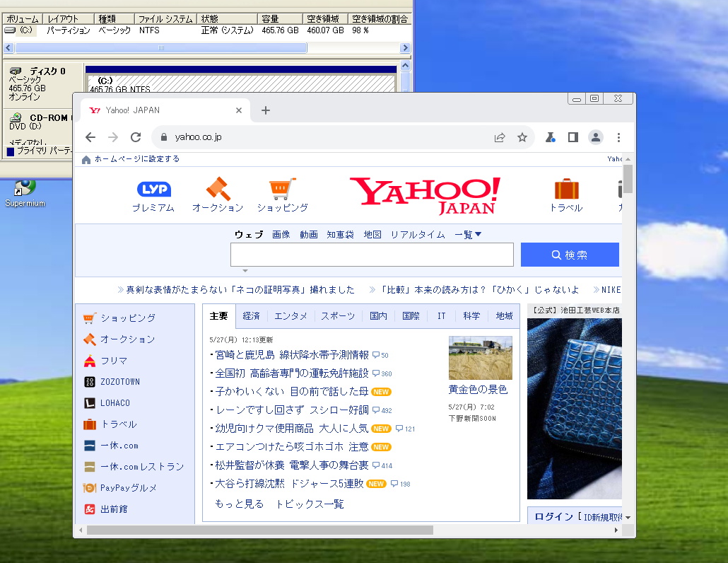Click もっと見る link
Screen dimensions: 728x563
click(239, 504)
